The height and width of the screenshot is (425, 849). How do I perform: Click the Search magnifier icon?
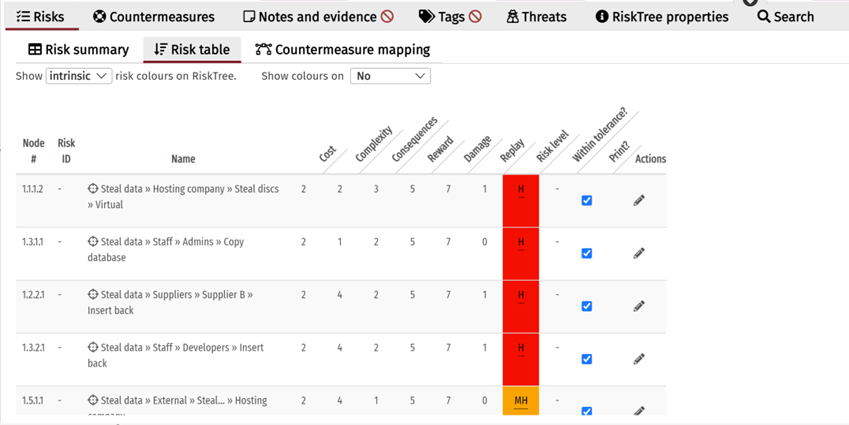[764, 17]
